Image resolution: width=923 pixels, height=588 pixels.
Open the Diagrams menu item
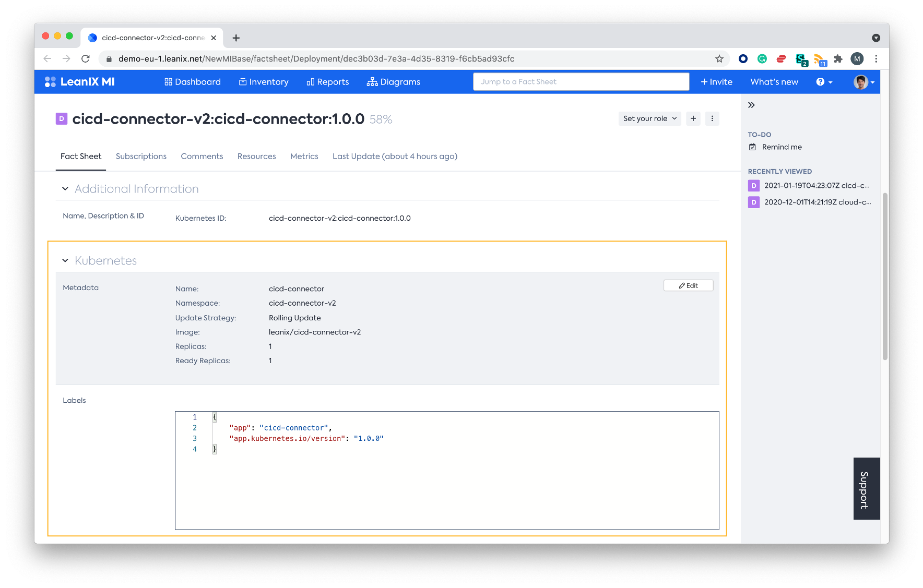[x=394, y=82]
